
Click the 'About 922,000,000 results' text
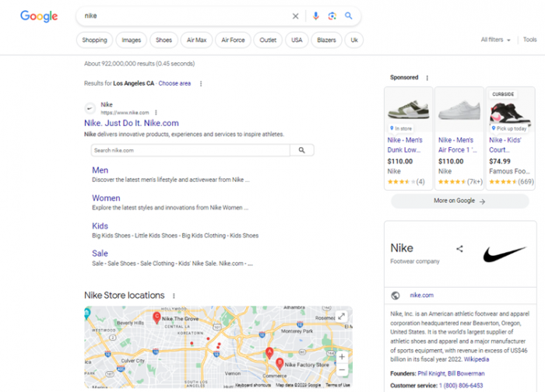(x=139, y=64)
